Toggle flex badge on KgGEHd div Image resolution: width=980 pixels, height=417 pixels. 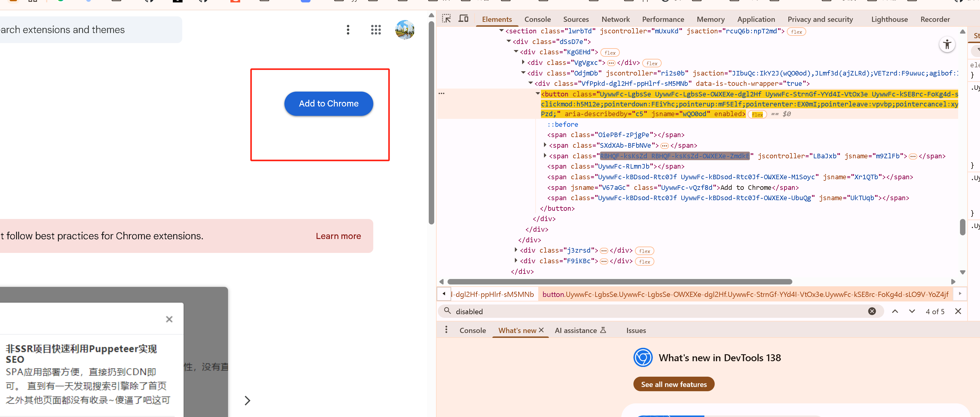610,53
